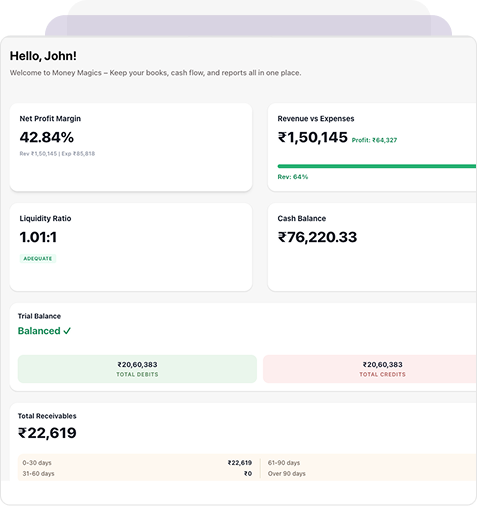This screenshot has height=506, width=477.
Task: Click the 31-60 days aging row label
Action: (x=38, y=473)
